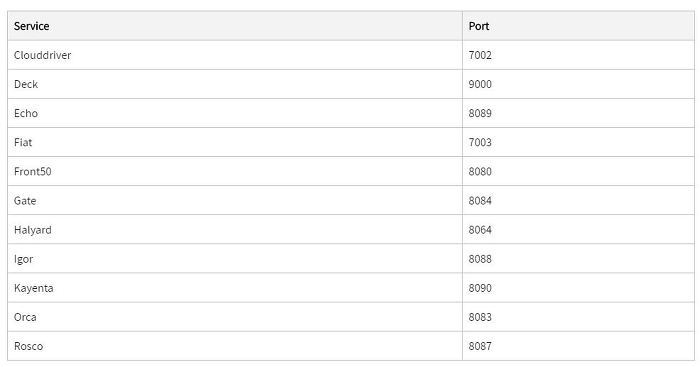
Task: Select the Fiat service cell
Action: coord(235,142)
